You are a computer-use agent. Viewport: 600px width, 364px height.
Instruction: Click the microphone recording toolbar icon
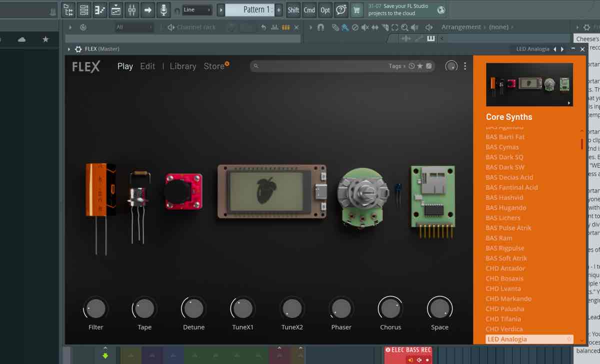point(163,9)
